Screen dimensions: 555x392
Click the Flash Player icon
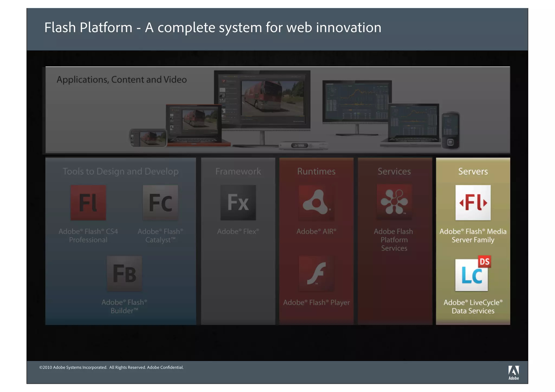point(316,273)
